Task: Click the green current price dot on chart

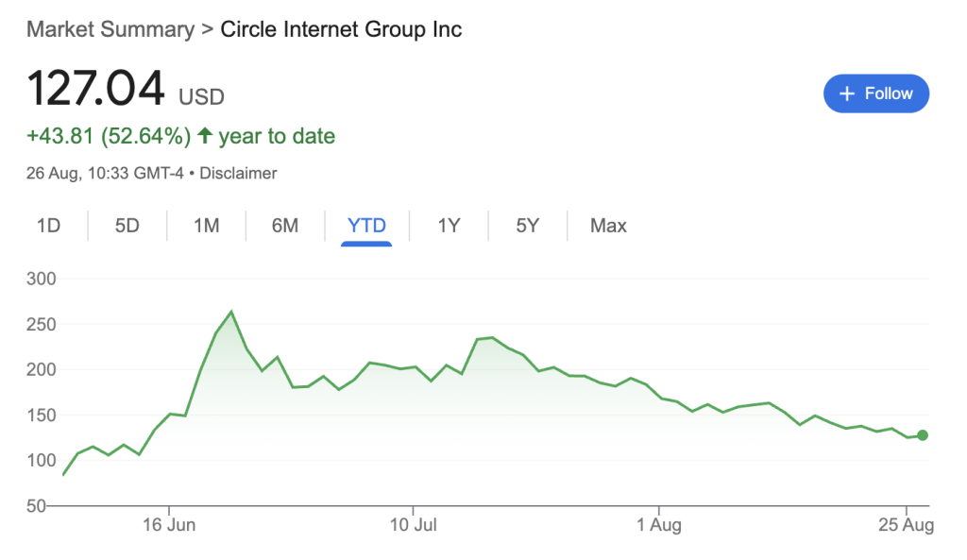Action: pos(923,435)
